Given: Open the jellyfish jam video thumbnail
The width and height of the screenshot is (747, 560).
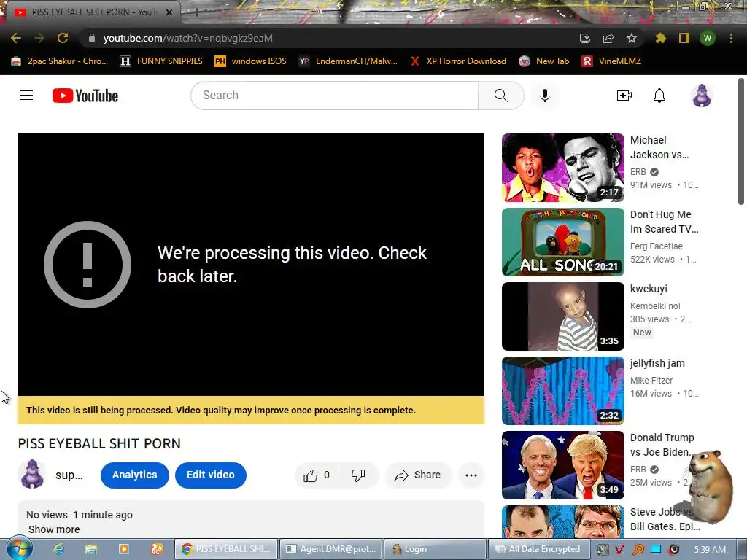Looking at the screenshot, I should (562, 391).
